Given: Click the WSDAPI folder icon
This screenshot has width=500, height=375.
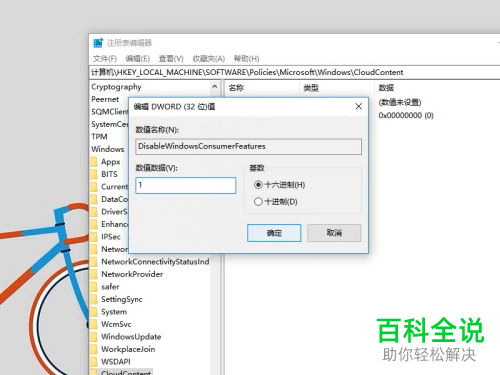Looking at the screenshot, I should point(94,362).
